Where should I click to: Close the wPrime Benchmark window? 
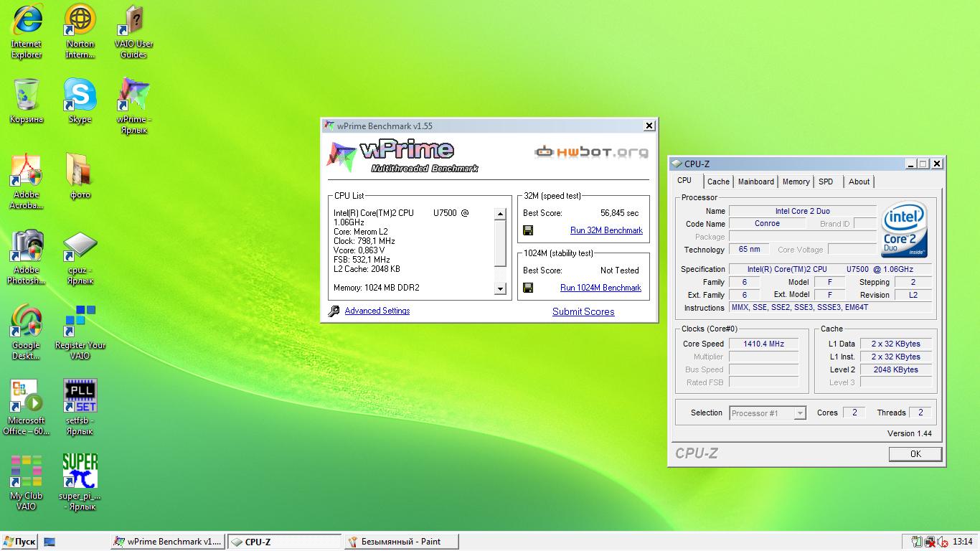pos(649,126)
